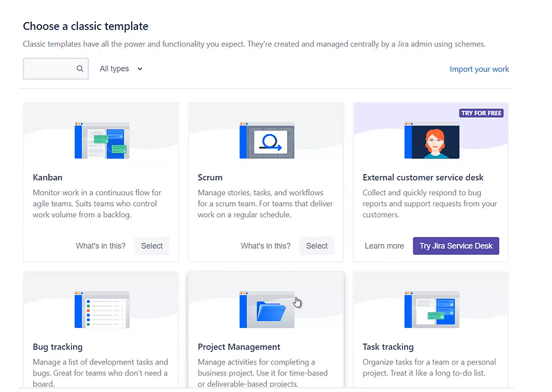
Task: Choose the Task tracking template title
Action: pos(388,347)
